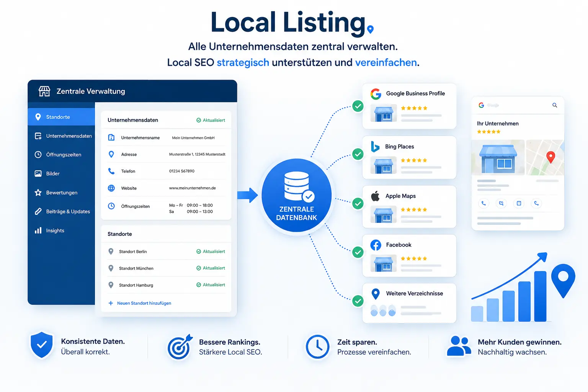Click the Bewertungen star icon
Image resolution: width=588 pixels, height=392 pixels.
(x=38, y=193)
